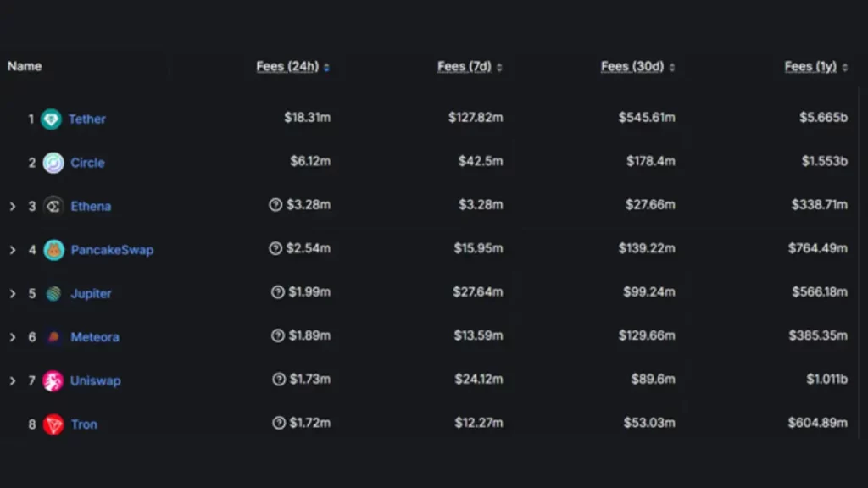Screen dimensions: 868x488
Task: Open the Tether protocol link
Action: click(x=87, y=119)
